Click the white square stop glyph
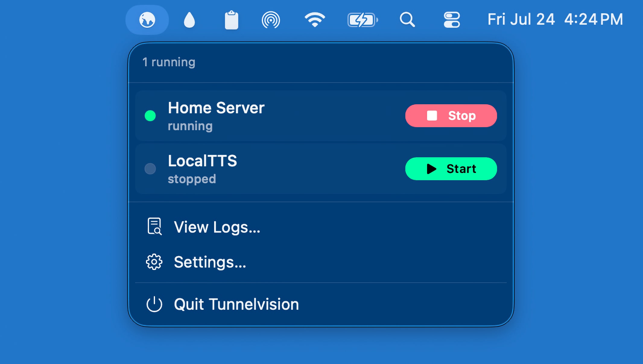The height and width of the screenshot is (364, 643). pyautogui.click(x=432, y=116)
